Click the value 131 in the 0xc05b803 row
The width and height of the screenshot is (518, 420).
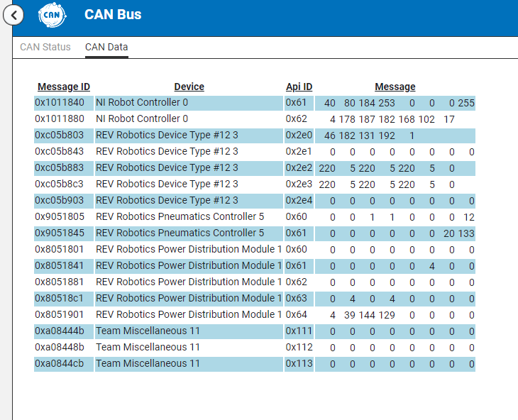(x=367, y=136)
